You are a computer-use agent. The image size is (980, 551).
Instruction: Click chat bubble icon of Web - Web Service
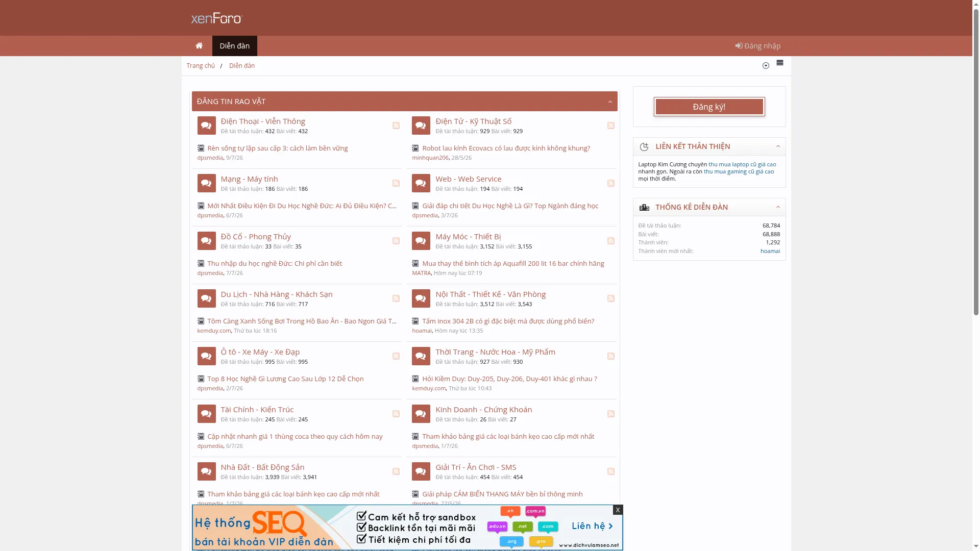pos(421,183)
